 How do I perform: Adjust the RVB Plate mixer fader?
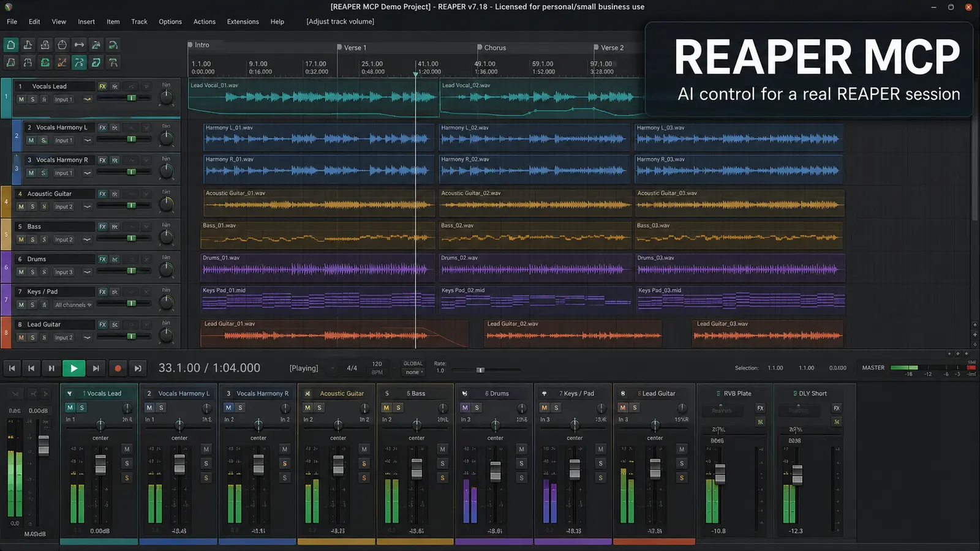(x=720, y=473)
